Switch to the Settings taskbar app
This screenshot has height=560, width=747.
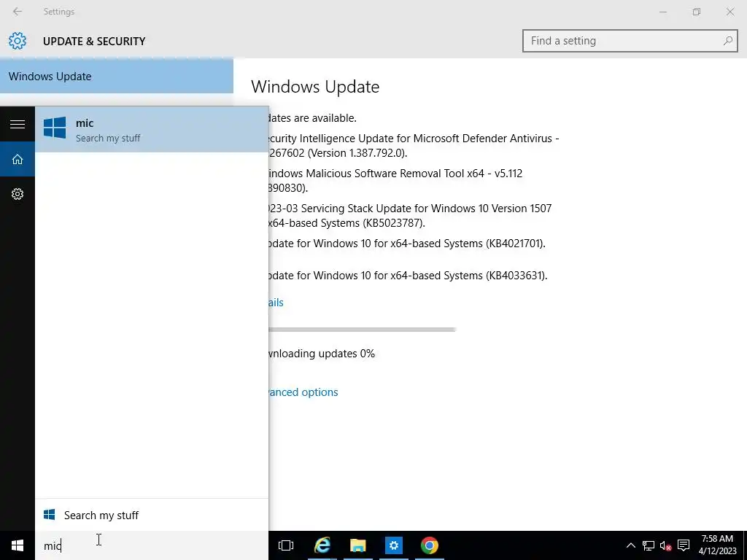point(393,545)
